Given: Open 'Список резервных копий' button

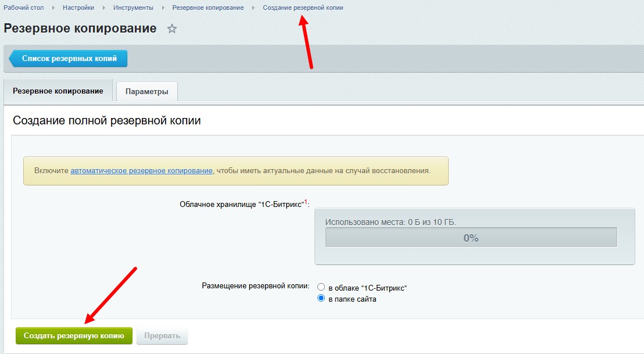Looking at the screenshot, I should [x=68, y=59].
